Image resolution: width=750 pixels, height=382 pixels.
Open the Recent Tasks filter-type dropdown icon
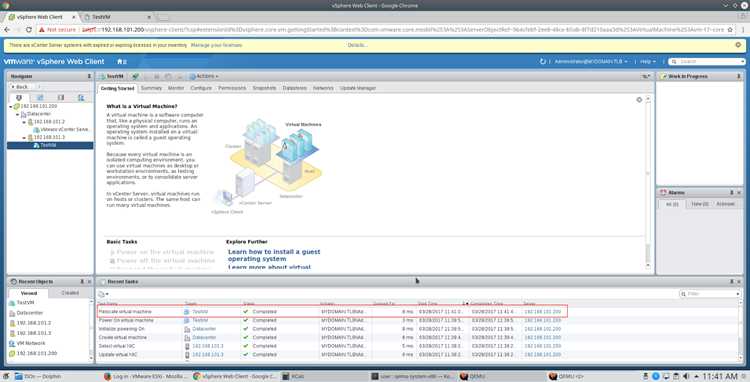tap(103, 294)
